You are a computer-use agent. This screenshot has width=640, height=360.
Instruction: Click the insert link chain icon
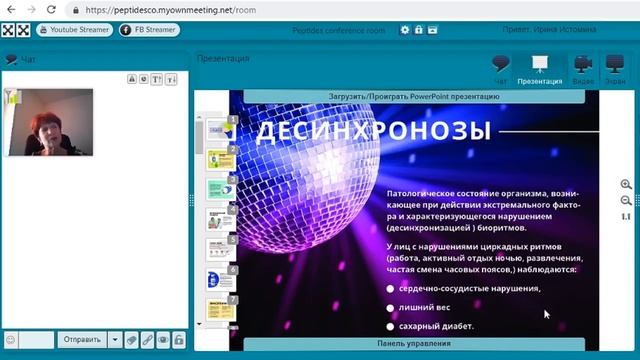[147, 340]
